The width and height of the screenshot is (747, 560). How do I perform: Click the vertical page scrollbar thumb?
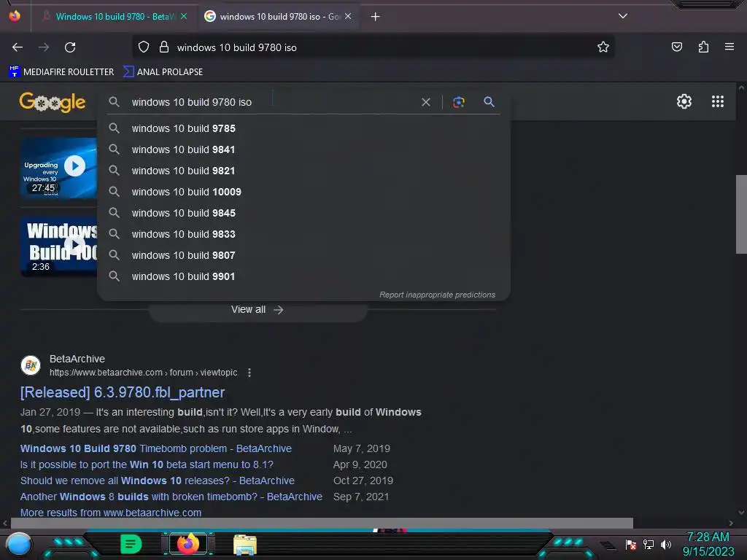(741, 214)
